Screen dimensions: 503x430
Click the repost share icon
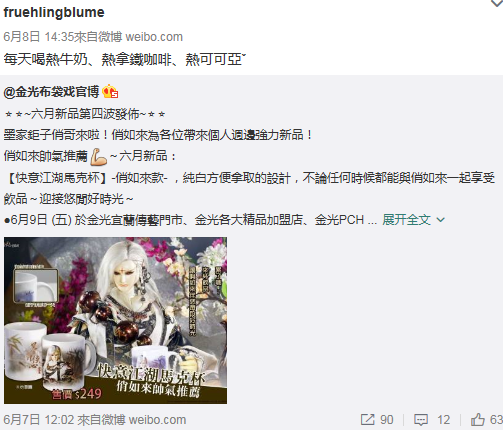[367, 419]
